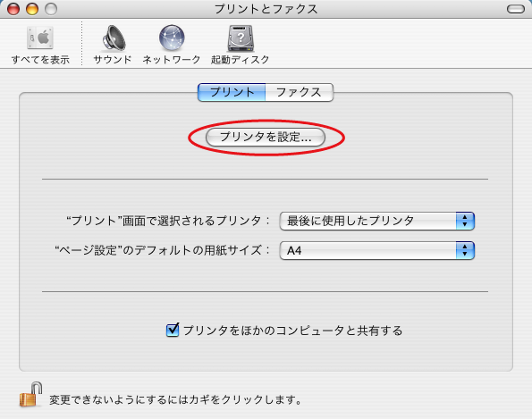Click the printer sharing checkbox label text

coord(292,331)
